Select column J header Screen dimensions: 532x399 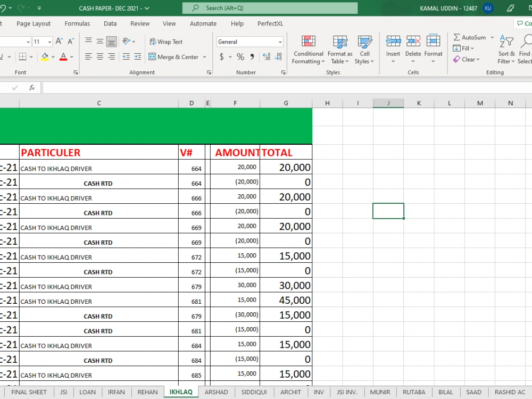[x=388, y=103]
